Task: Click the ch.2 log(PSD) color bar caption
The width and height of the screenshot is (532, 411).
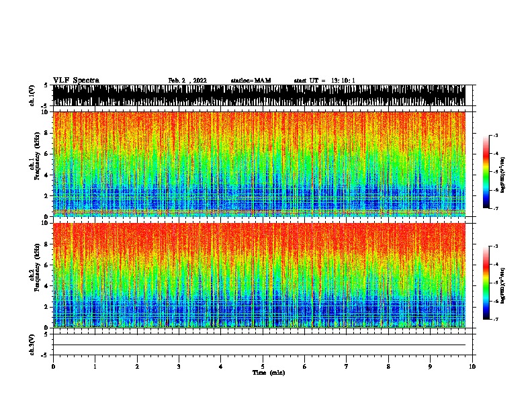Action: coord(502,286)
